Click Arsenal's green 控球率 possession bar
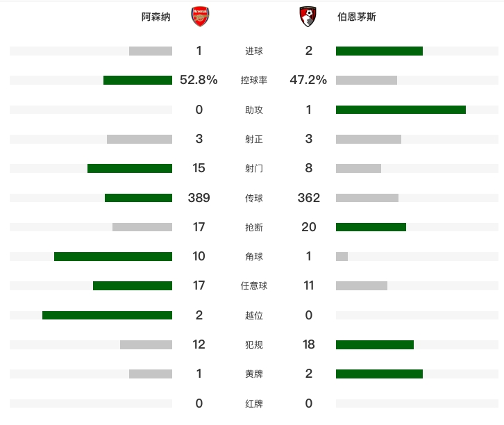This screenshot has height=425, width=504. tap(137, 81)
